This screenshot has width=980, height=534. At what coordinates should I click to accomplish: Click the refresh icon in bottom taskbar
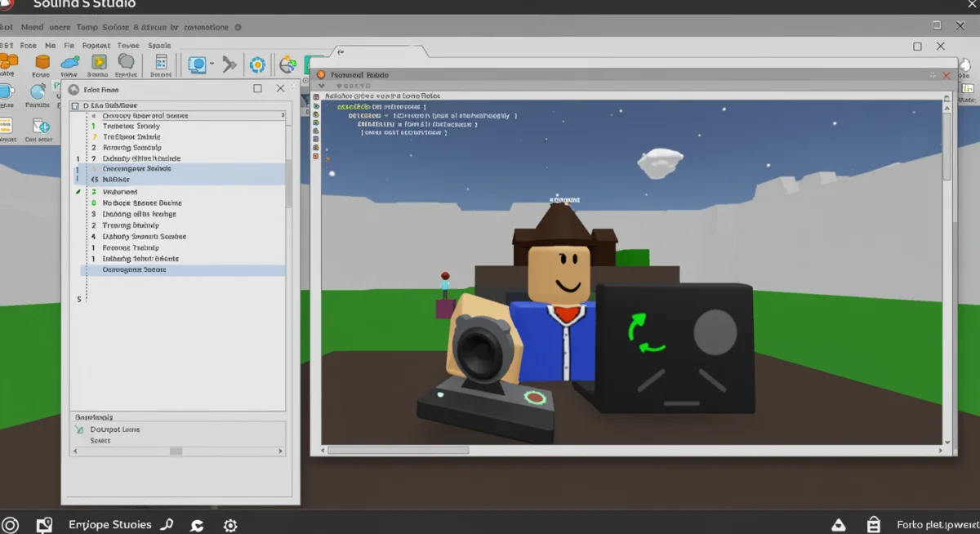[197, 526]
